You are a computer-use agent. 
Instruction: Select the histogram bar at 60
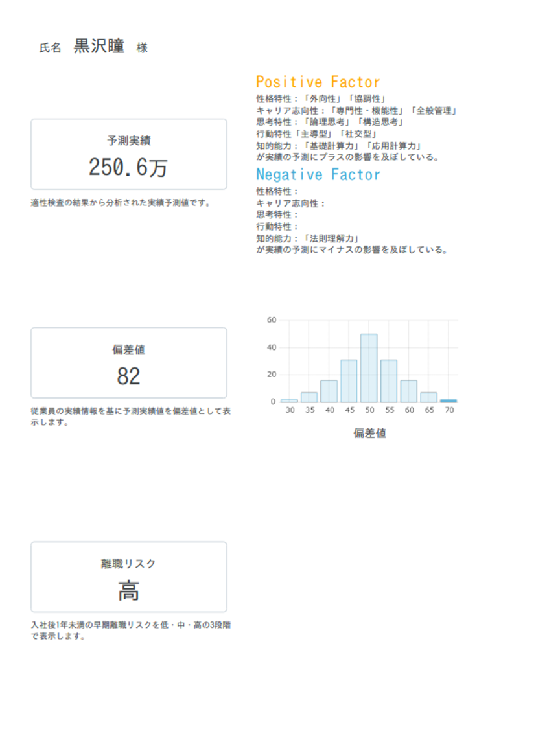point(408,391)
